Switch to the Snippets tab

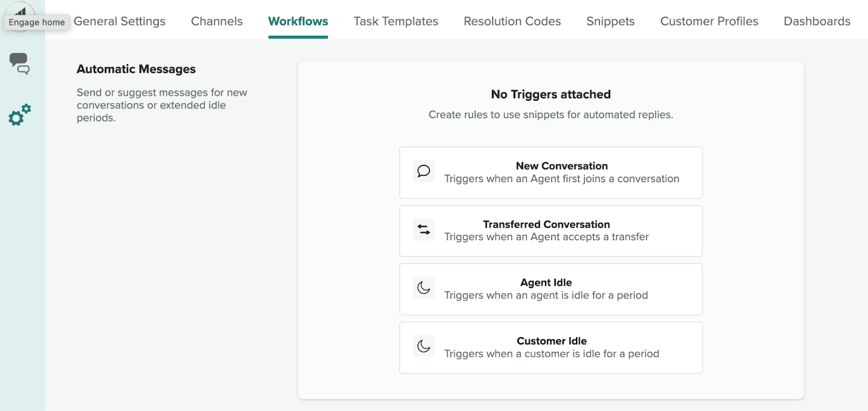(x=610, y=21)
